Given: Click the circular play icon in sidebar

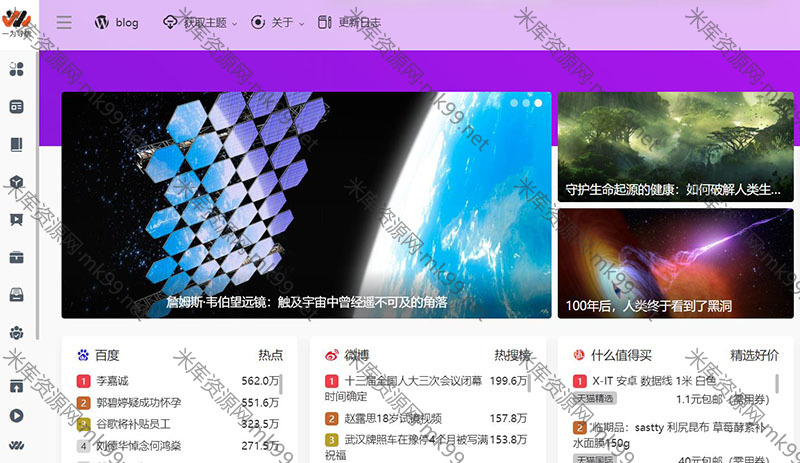Looking at the screenshot, I should (16, 416).
